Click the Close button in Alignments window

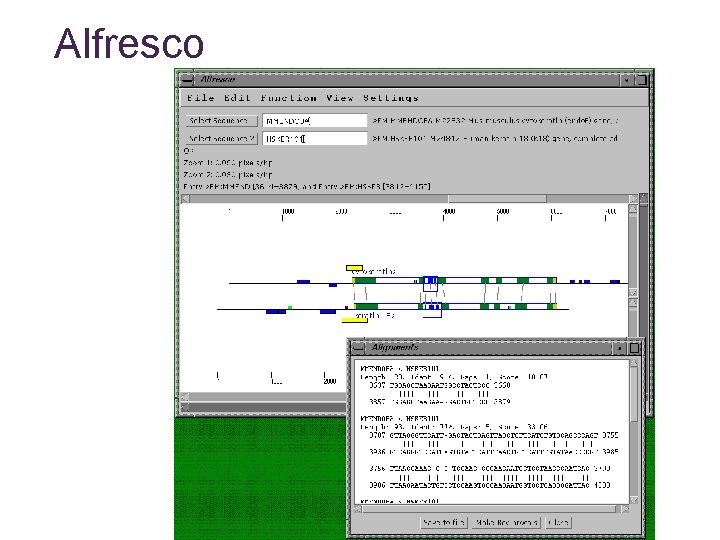tap(558, 523)
